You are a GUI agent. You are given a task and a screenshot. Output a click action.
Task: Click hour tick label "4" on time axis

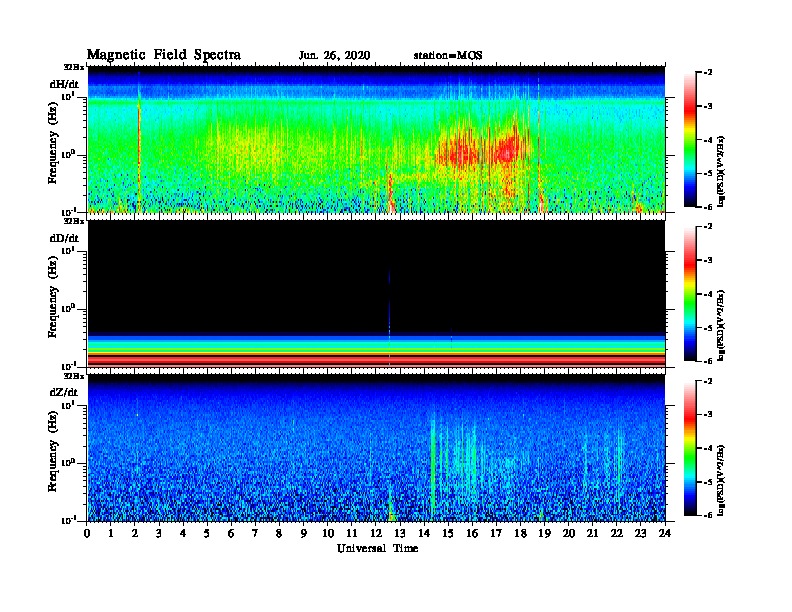coord(183,533)
